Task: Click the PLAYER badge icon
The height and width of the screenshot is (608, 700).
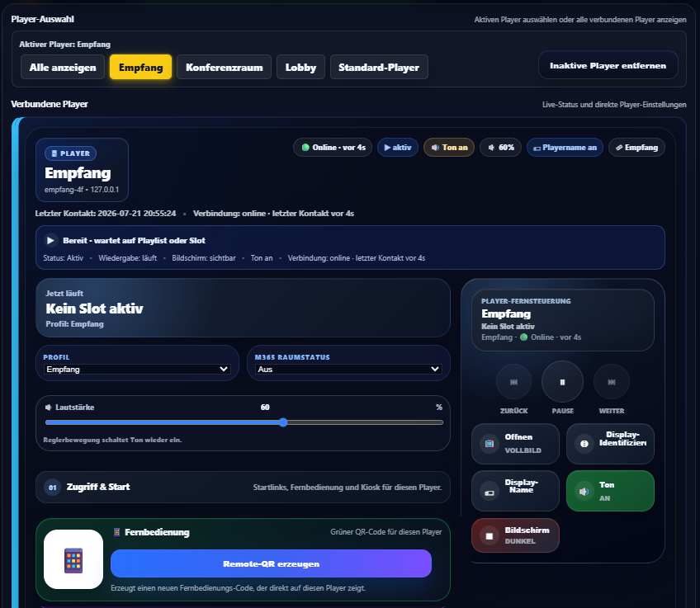Action: click(54, 153)
